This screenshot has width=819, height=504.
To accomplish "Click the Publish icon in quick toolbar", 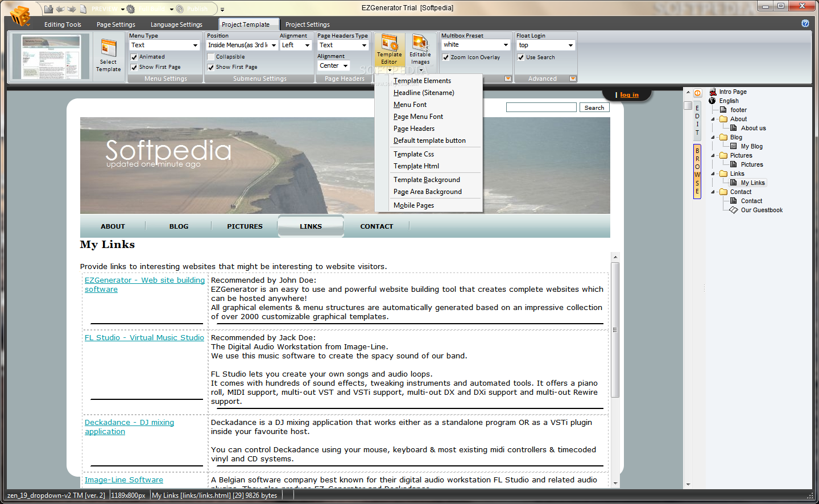I will 180,9.
